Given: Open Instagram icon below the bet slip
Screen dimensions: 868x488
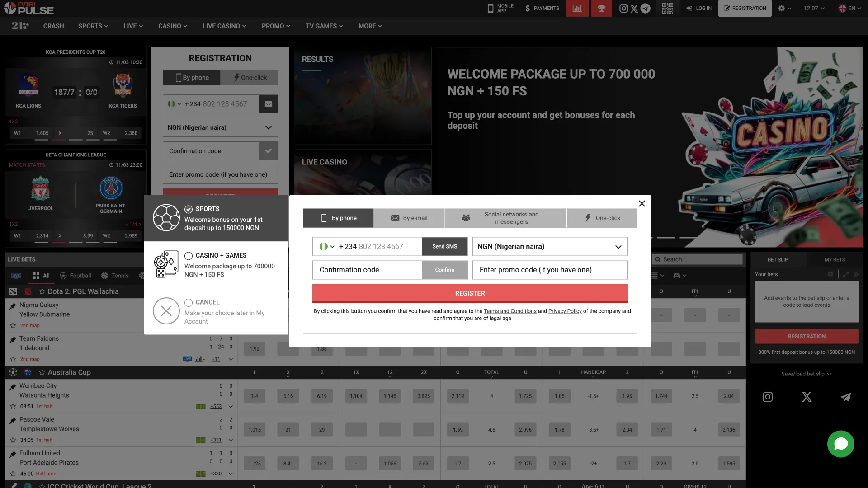Looking at the screenshot, I should 768,397.
